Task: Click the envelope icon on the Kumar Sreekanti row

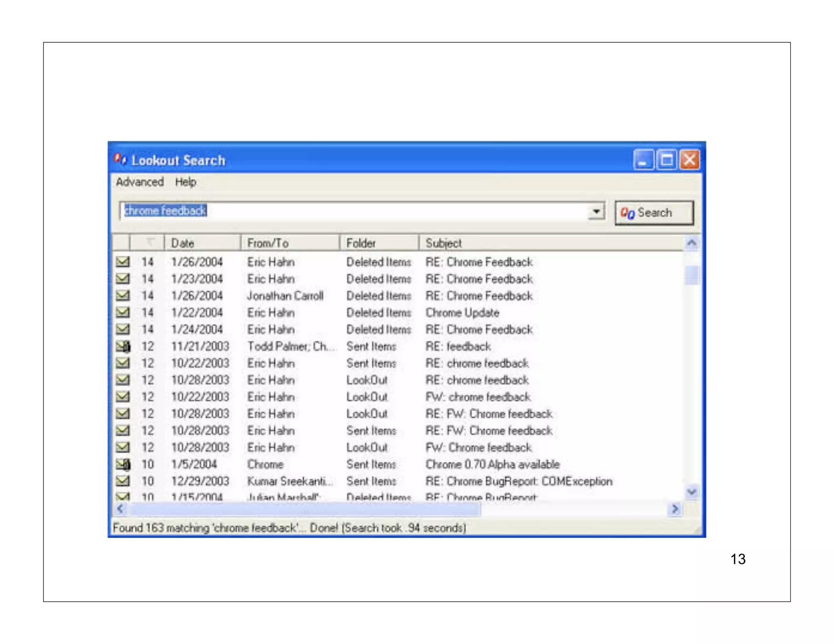Action: pos(123,481)
